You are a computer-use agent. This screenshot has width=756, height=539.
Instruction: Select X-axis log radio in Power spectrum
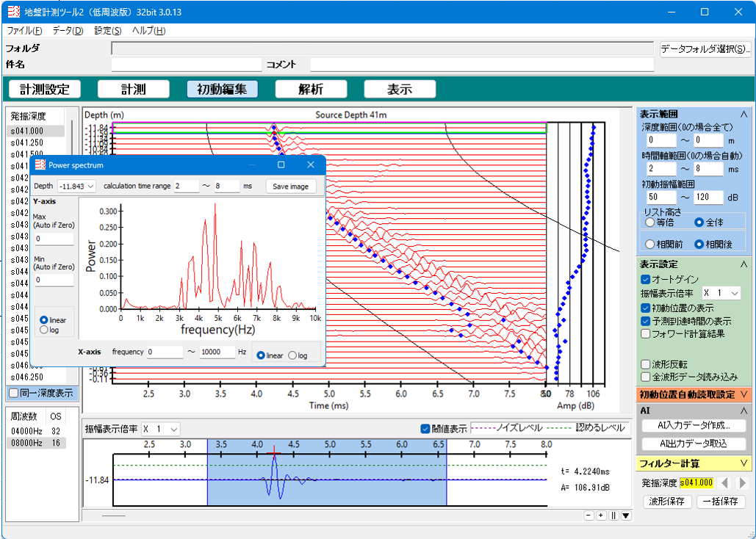coord(292,355)
